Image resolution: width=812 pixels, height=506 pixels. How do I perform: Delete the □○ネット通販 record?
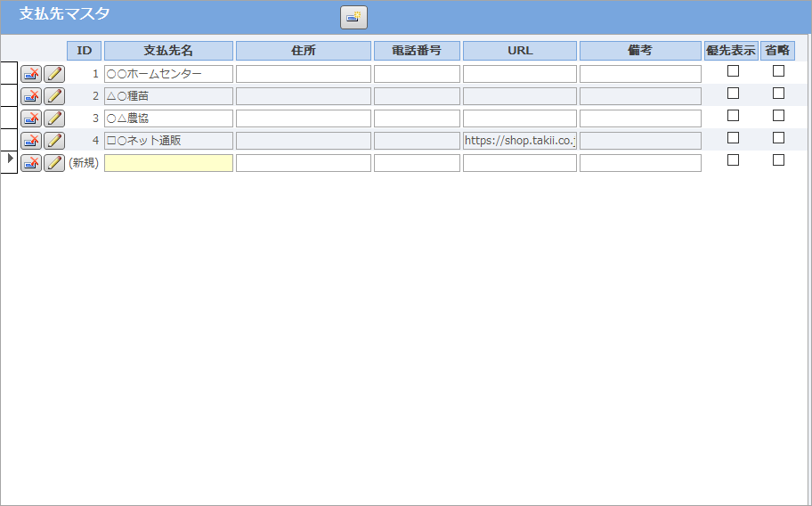pyautogui.click(x=31, y=141)
